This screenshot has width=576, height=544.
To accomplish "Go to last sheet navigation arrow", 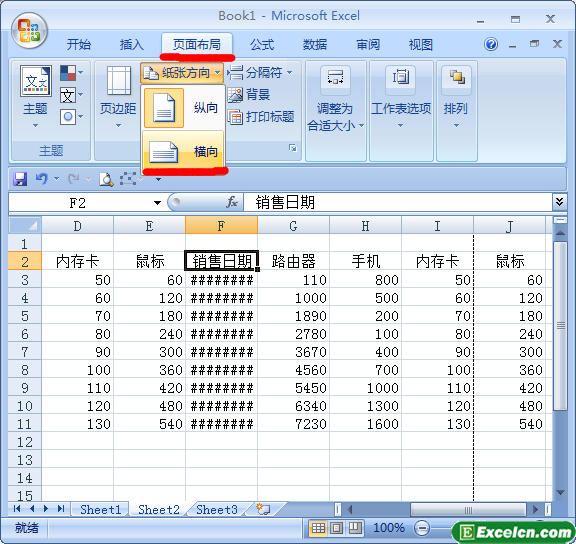I will (61, 508).
